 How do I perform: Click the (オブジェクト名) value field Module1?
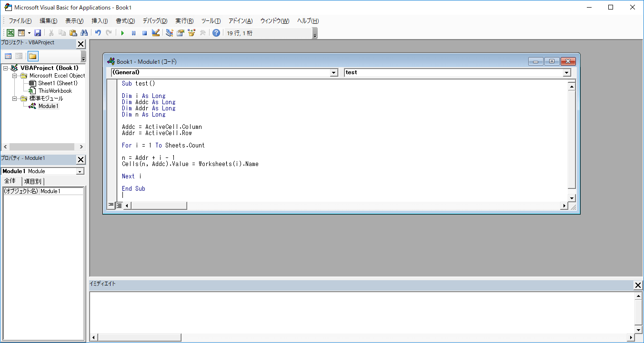[61, 191]
